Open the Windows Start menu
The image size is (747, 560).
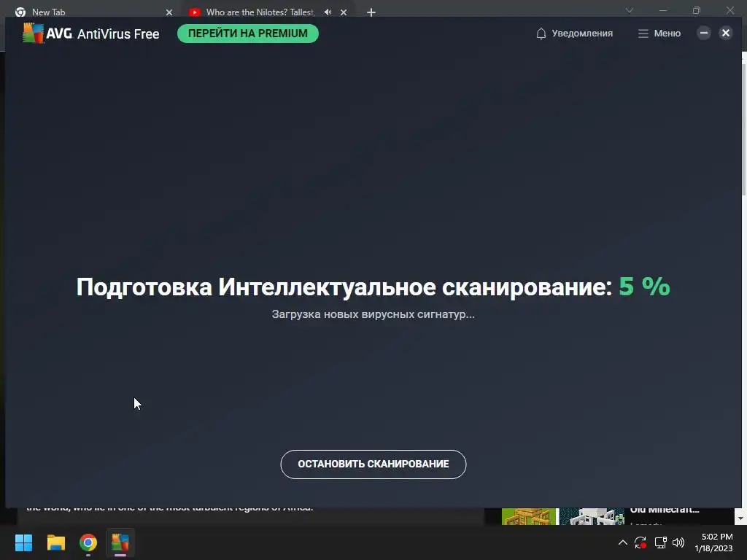click(x=23, y=542)
